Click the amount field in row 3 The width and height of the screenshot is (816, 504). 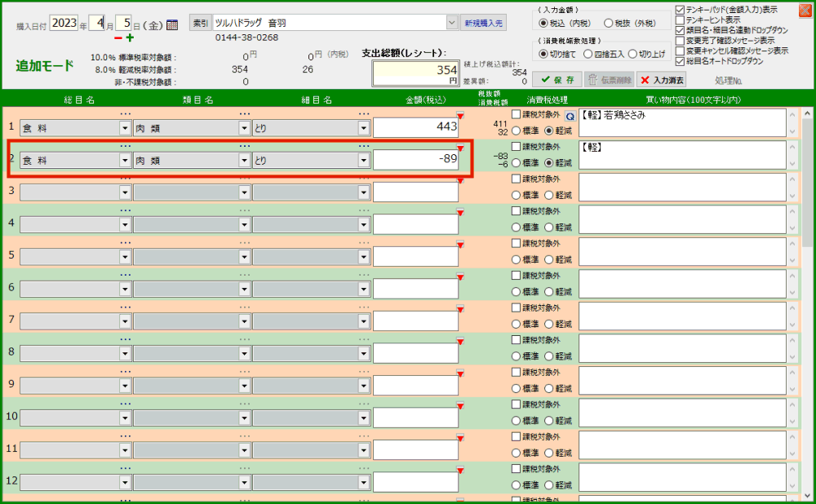tap(415, 192)
